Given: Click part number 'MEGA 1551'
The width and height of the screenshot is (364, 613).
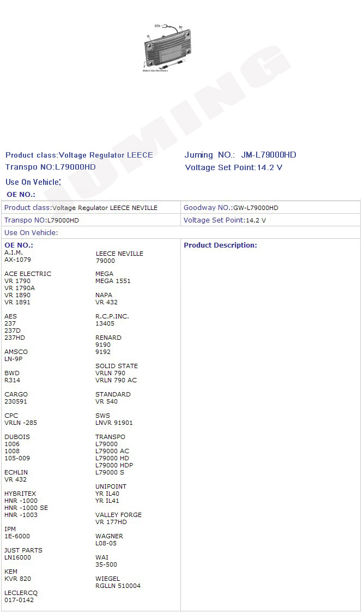Looking at the screenshot, I should (113, 281).
